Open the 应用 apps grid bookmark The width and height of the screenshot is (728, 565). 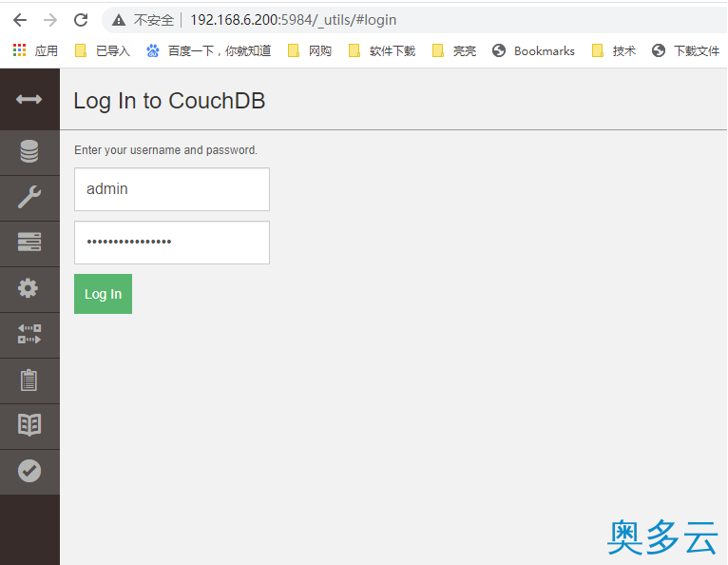[x=35, y=50]
